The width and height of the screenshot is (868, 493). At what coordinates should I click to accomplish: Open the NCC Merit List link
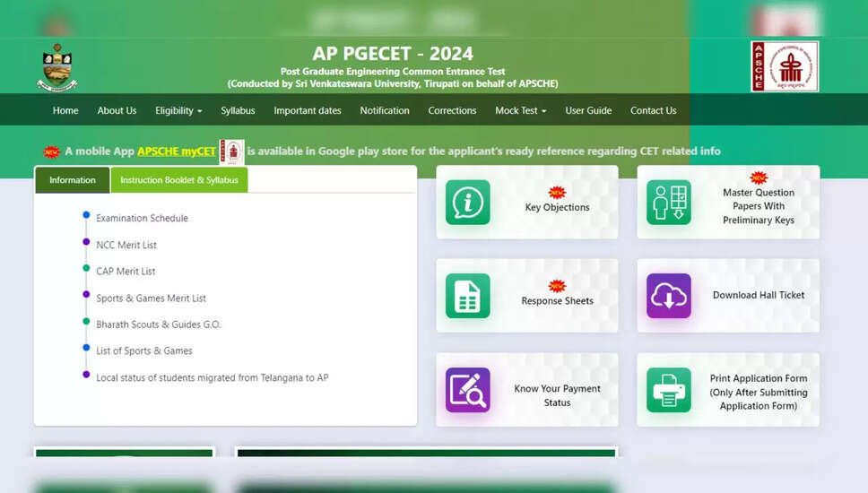(126, 245)
